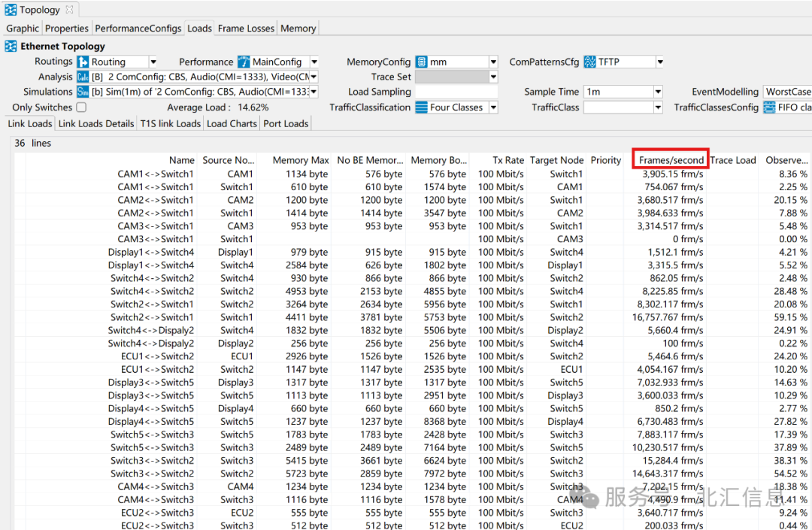This screenshot has height=530, width=812.
Task: Click the Analysis calculation icon
Action: 83,77
